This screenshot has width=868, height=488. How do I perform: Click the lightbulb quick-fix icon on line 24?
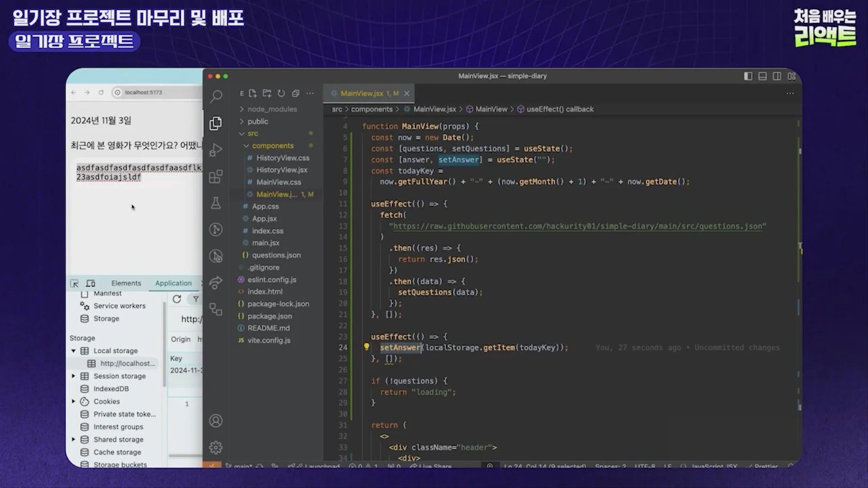pos(367,347)
